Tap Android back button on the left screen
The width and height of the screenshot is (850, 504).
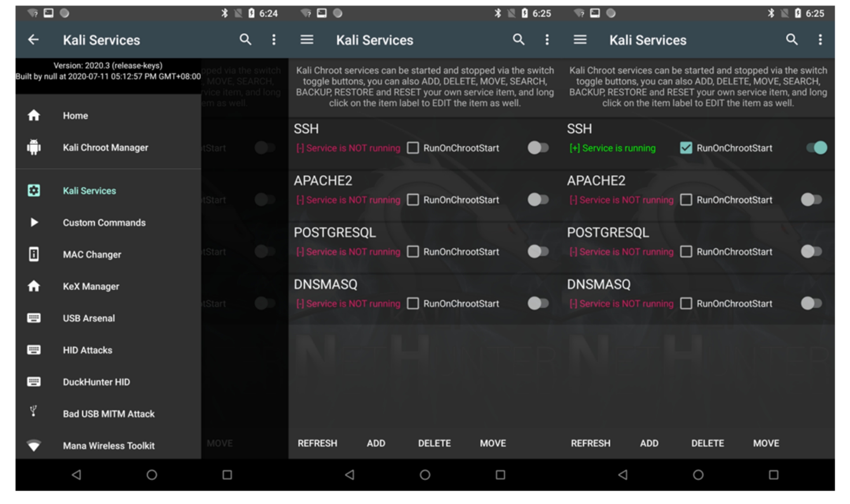pos(76,475)
